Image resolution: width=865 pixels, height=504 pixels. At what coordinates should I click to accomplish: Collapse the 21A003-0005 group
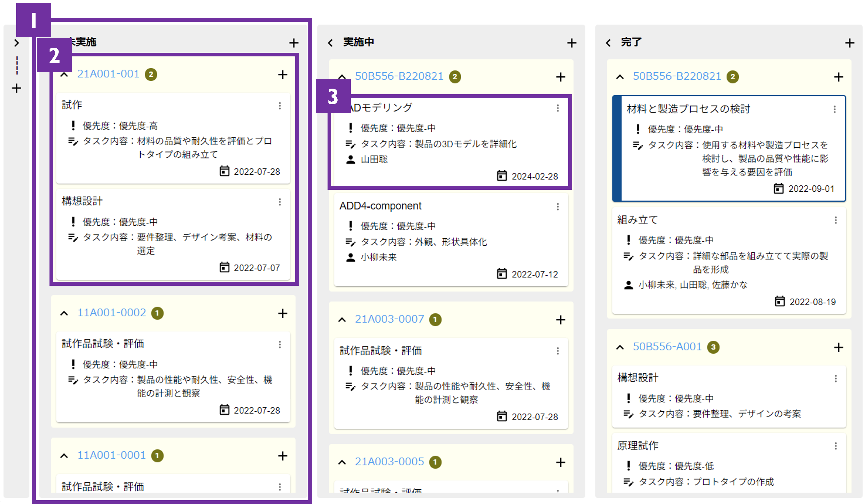342,462
